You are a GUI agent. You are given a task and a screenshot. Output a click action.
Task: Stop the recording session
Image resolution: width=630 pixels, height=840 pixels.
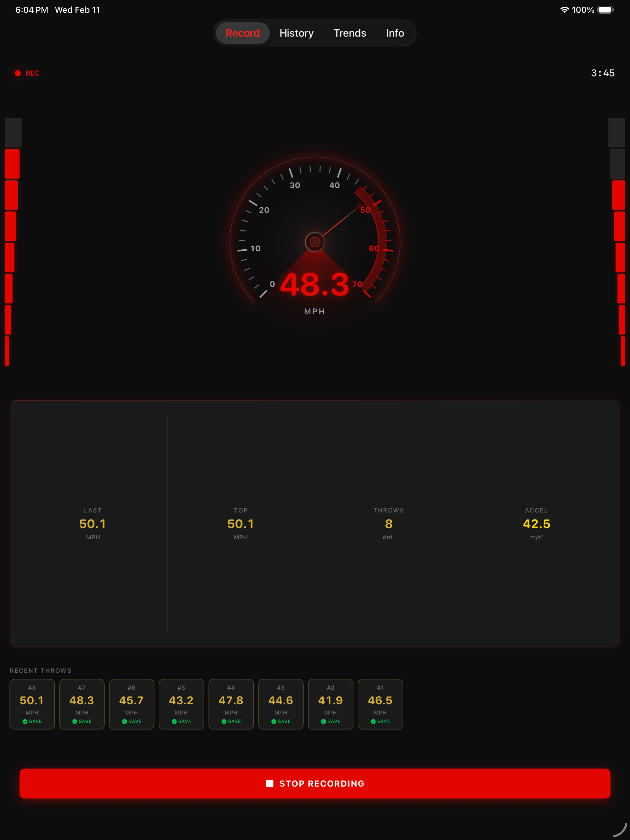pyautogui.click(x=315, y=784)
